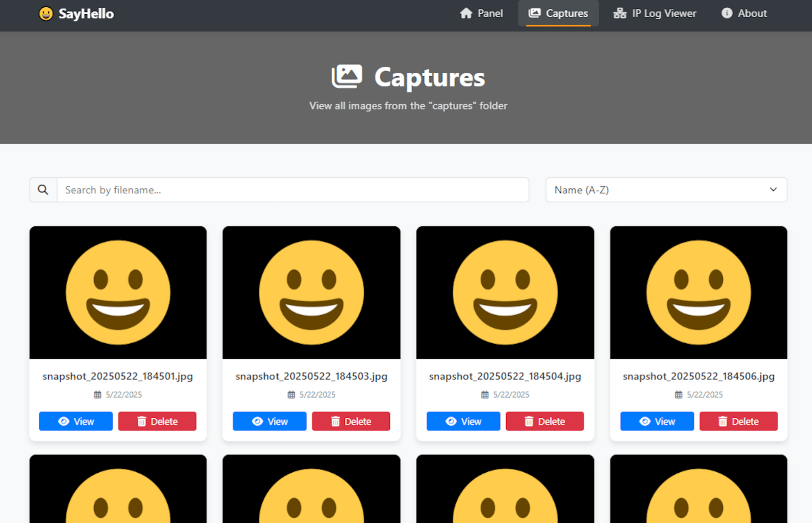
Task: Delete snapshot_20250522_184504.jpg
Action: click(x=544, y=421)
